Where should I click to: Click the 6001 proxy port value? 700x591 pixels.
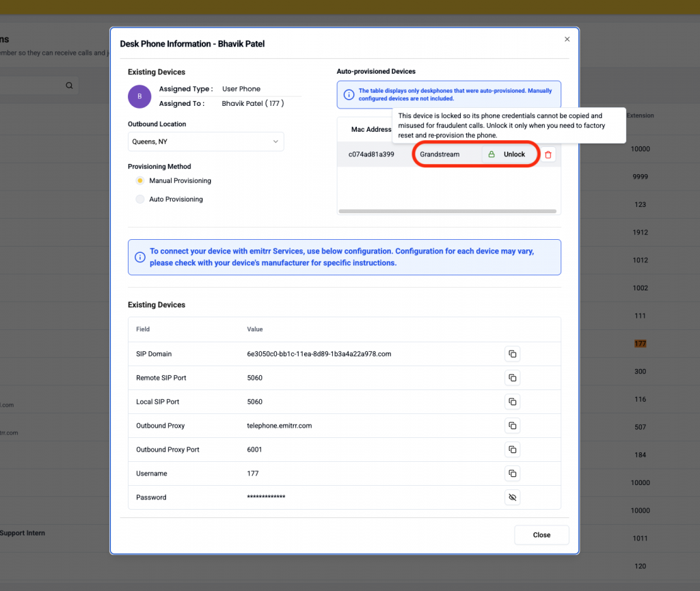[x=254, y=450]
